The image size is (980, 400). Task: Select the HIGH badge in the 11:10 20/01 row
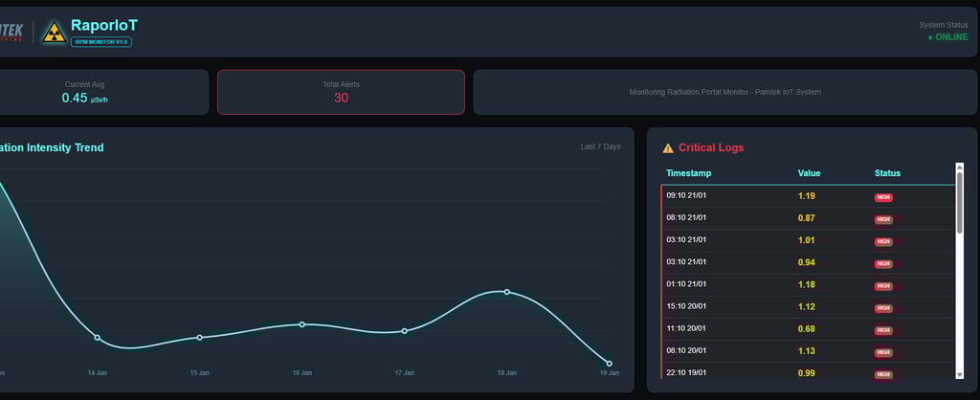pyautogui.click(x=883, y=330)
